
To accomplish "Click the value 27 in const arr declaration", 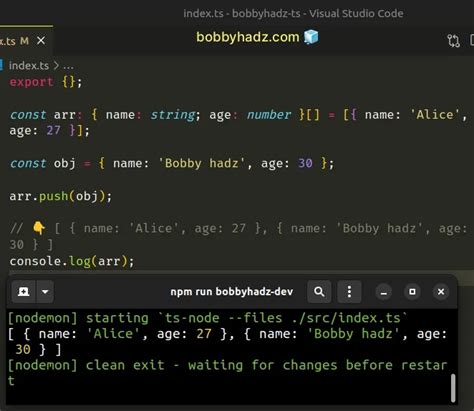I will (53, 130).
